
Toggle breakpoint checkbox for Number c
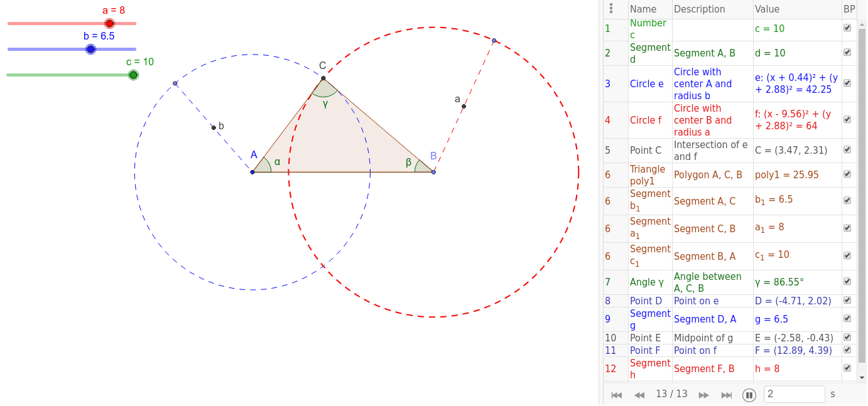[847, 28]
